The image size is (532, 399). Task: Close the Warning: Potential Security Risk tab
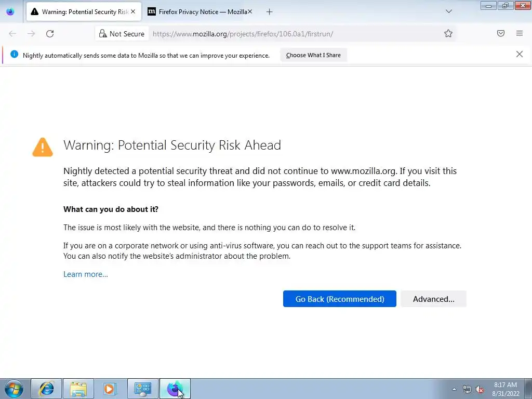133,11
